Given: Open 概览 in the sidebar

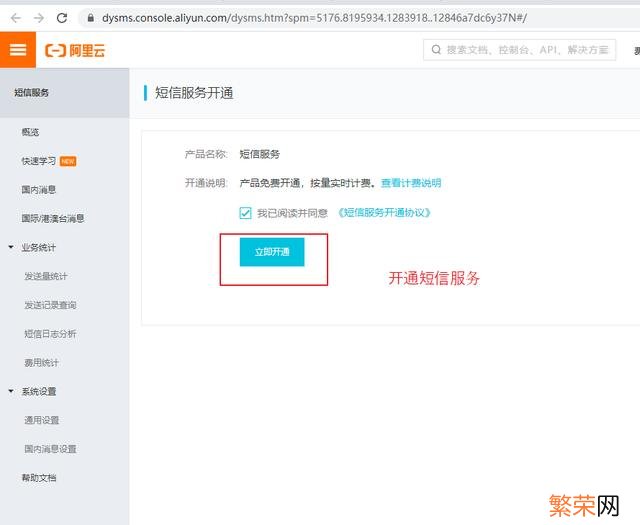Looking at the screenshot, I should pos(30,132).
